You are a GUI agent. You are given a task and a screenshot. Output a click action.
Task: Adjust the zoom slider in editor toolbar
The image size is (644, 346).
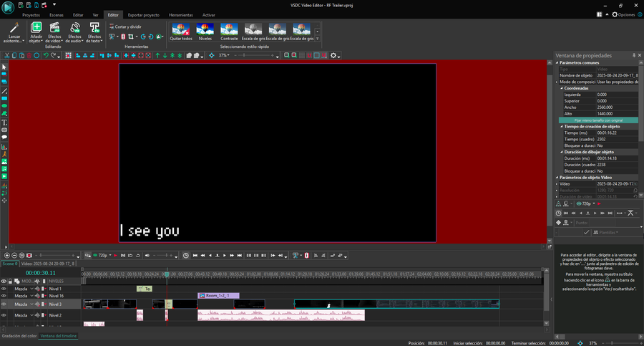click(x=255, y=56)
